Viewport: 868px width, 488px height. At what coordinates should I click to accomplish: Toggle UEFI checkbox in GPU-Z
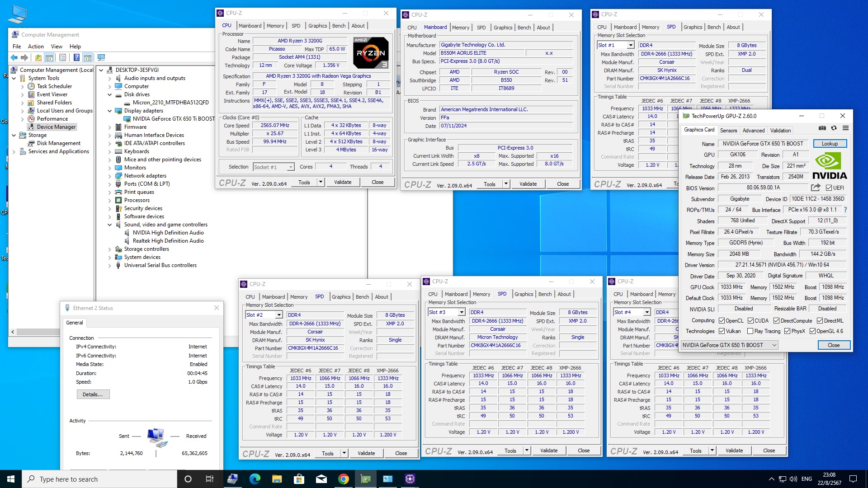point(829,188)
